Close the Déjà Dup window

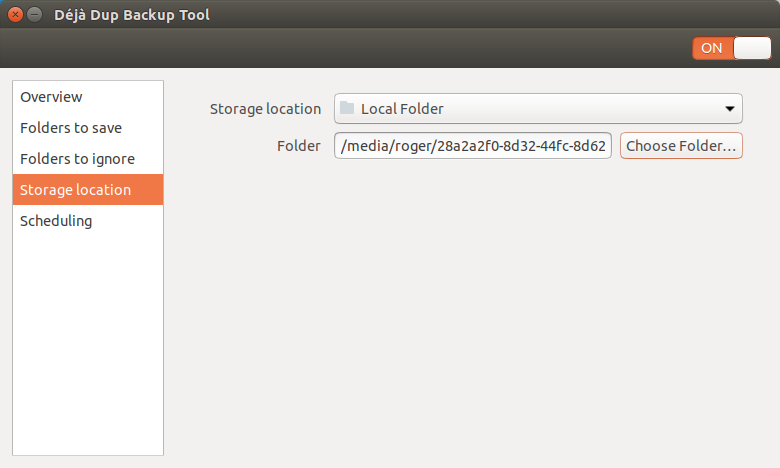(x=15, y=15)
